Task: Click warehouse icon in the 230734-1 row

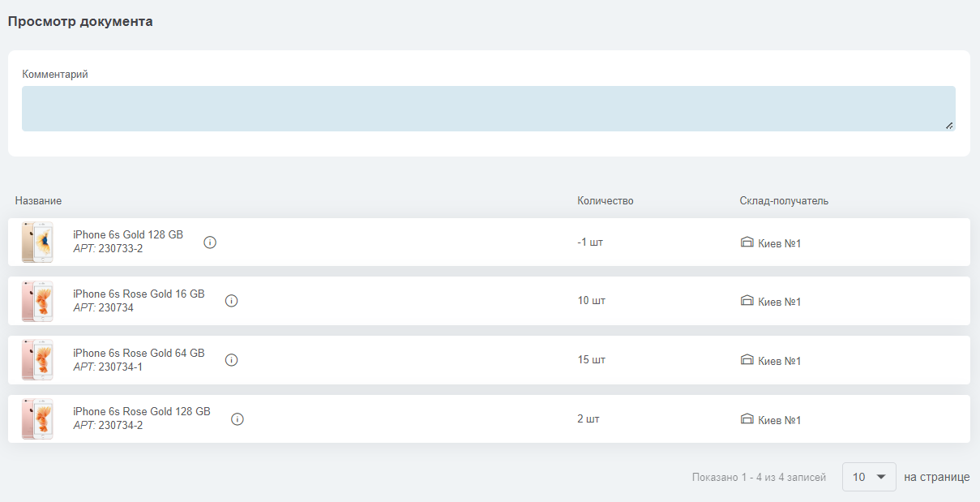Action: (x=747, y=359)
